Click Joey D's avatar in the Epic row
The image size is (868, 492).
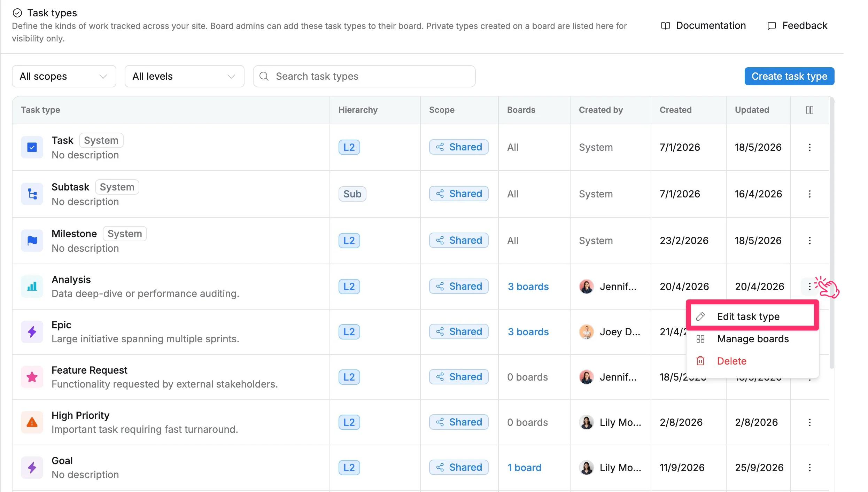point(586,332)
